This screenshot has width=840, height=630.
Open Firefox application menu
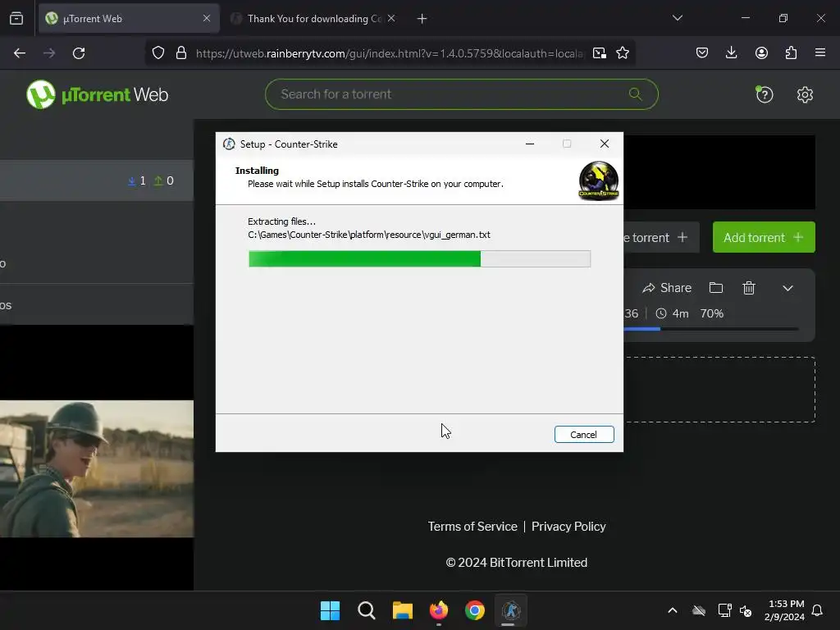pyautogui.click(x=820, y=53)
